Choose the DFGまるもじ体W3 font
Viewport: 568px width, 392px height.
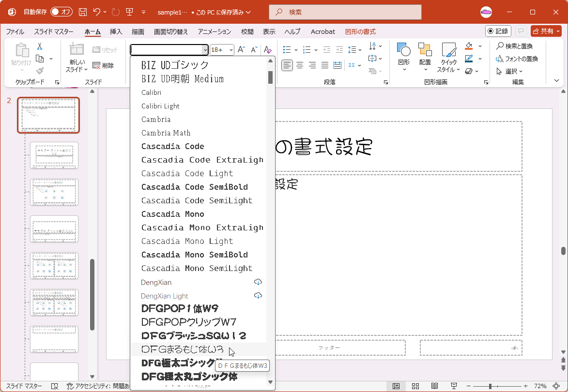click(198, 349)
